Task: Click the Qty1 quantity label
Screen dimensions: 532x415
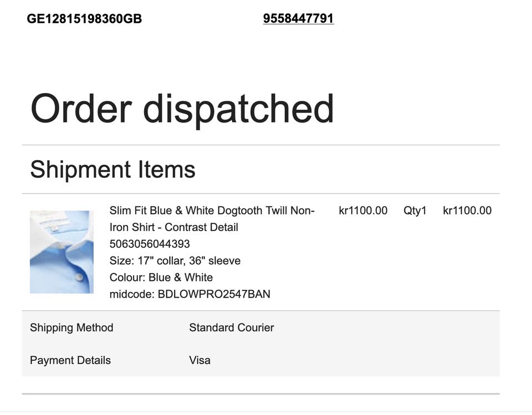Action: coord(415,211)
